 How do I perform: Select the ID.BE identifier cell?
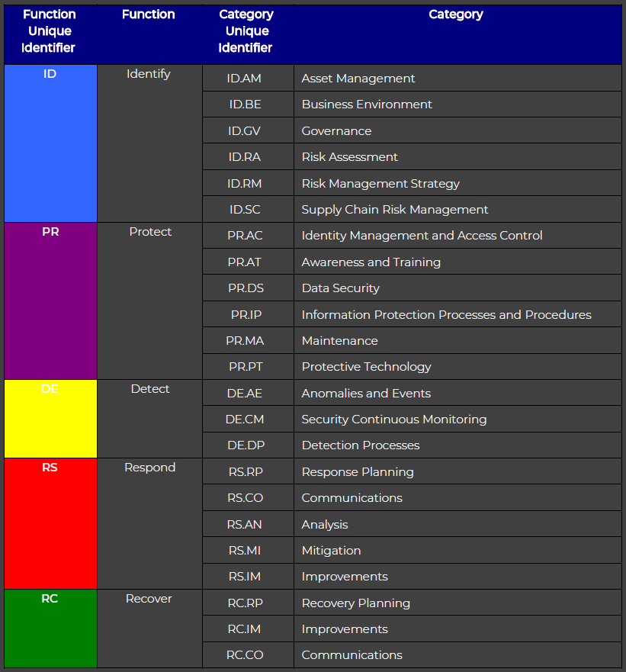click(x=248, y=104)
